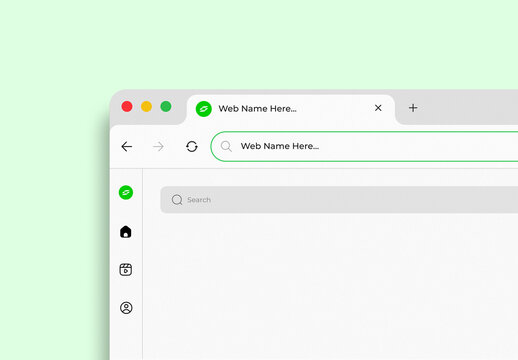Close the Web Name Here tab

tap(378, 108)
